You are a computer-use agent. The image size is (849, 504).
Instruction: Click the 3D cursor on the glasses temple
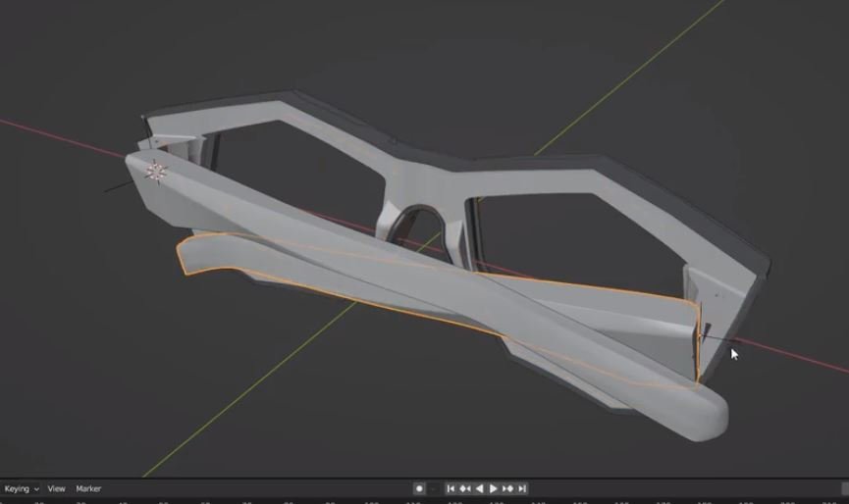156,172
